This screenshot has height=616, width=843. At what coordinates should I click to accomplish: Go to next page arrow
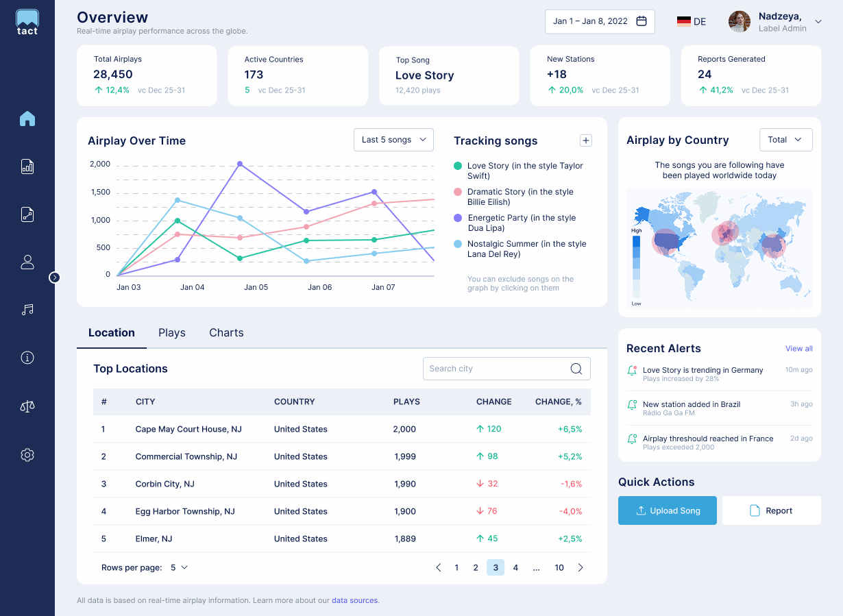(581, 567)
